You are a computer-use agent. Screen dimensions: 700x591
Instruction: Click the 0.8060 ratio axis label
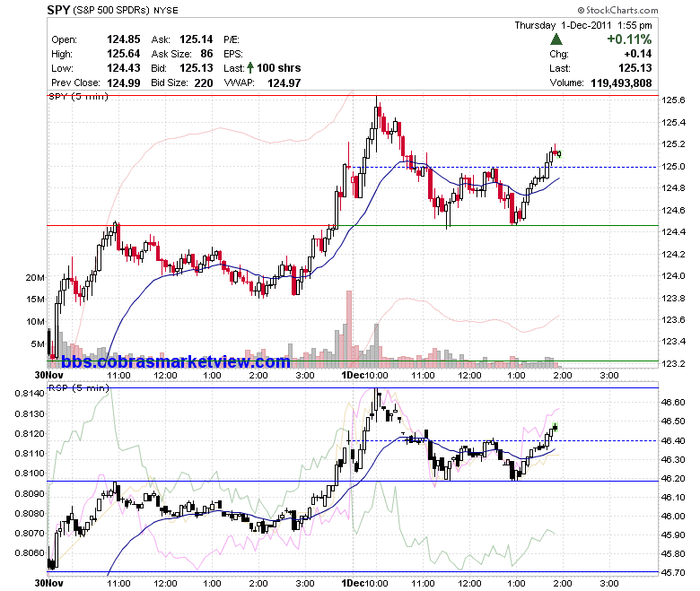30,553
